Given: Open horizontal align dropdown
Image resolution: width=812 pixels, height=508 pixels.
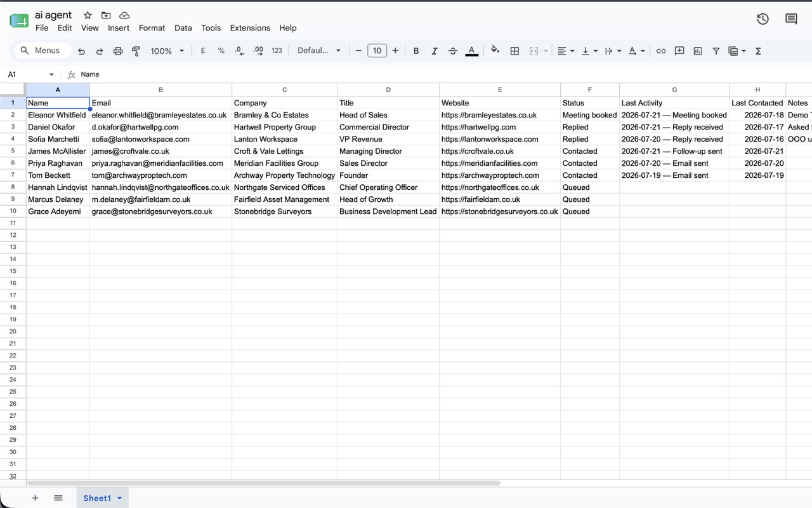Looking at the screenshot, I should click(565, 51).
